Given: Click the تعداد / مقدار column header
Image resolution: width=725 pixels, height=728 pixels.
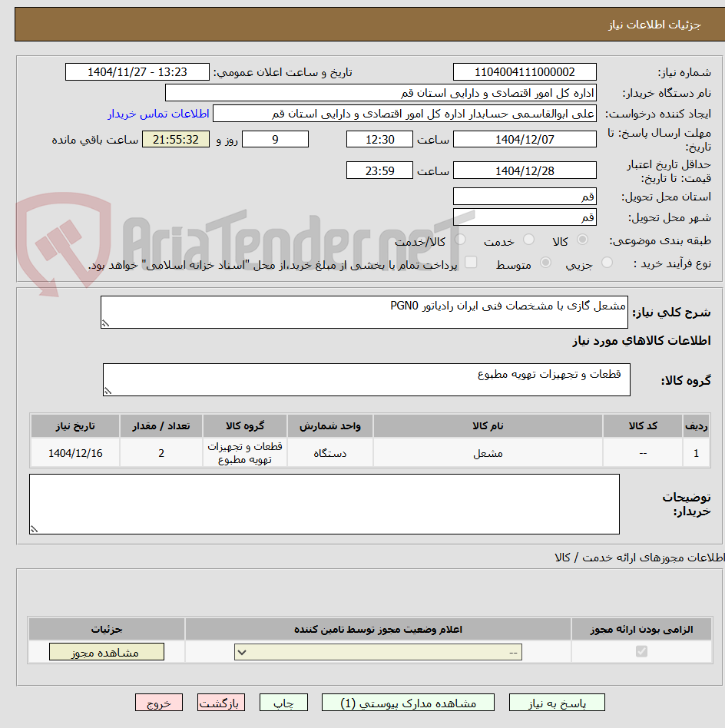Looking at the screenshot, I should pyautogui.click(x=161, y=425).
